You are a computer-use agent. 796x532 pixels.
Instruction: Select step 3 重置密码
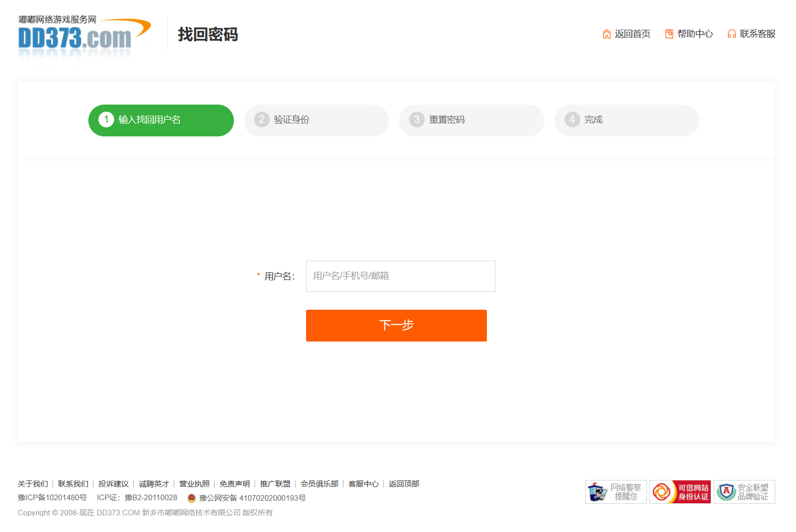click(472, 120)
